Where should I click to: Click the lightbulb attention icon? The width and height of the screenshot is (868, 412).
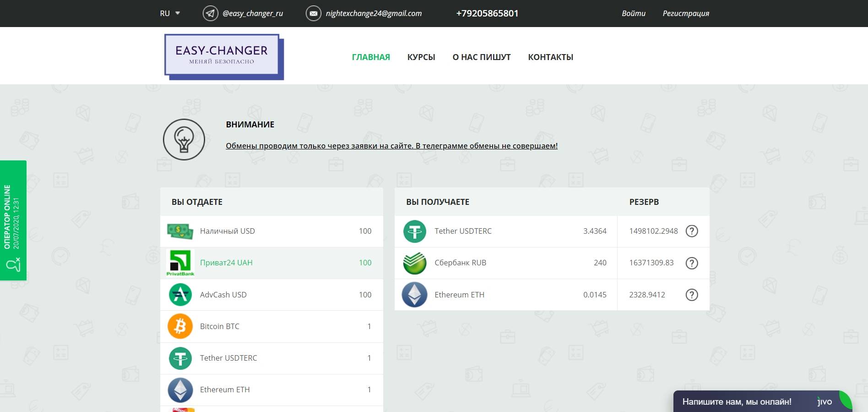(184, 139)
